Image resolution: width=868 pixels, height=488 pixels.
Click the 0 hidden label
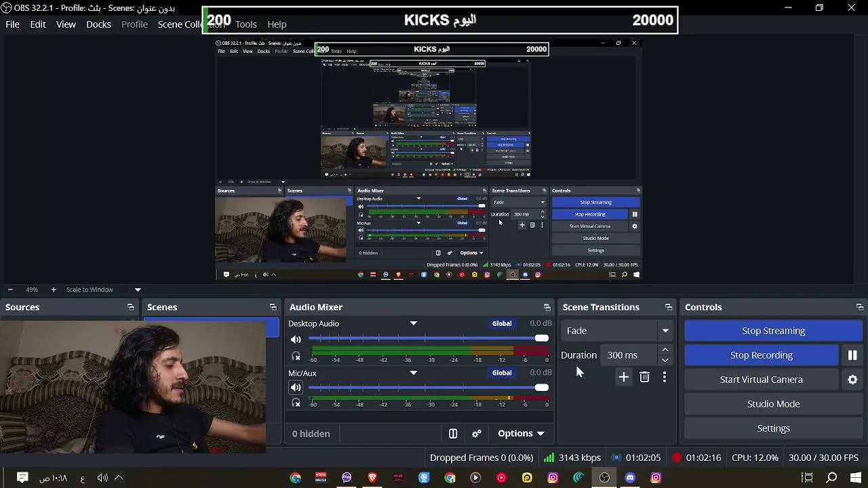click(x=311, y=434)
